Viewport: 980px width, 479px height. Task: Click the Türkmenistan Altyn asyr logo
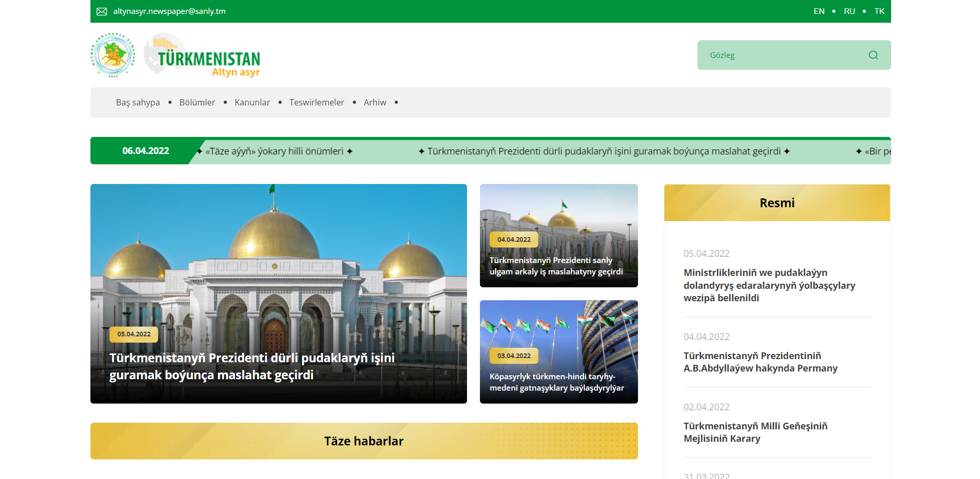click(202, 55)
